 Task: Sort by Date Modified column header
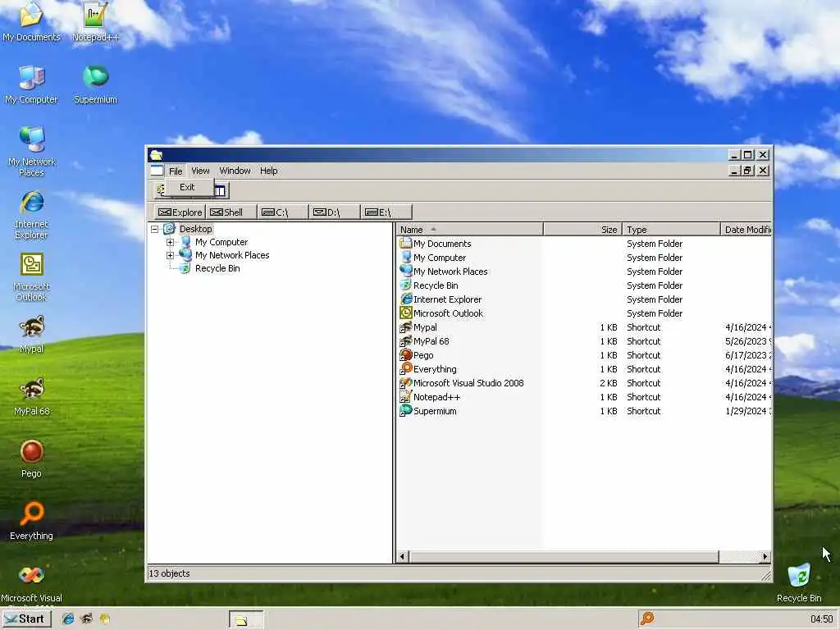[x=746, y=230]
